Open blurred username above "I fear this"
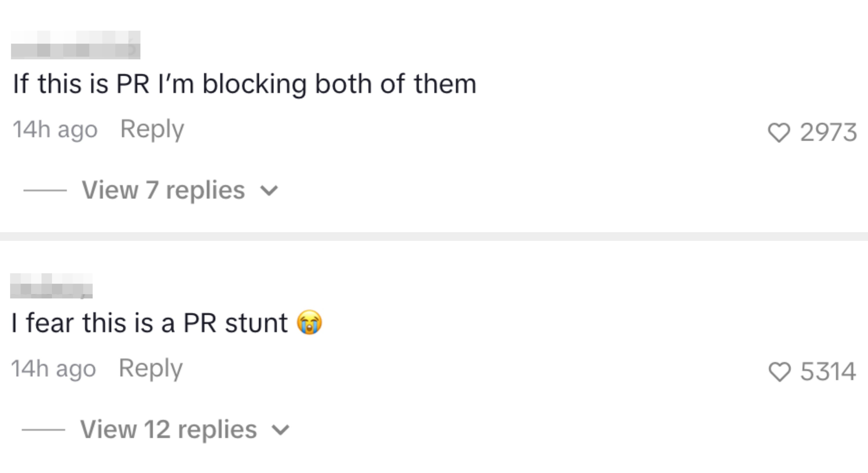Viewport: 868px width, 473px height. 51,286
